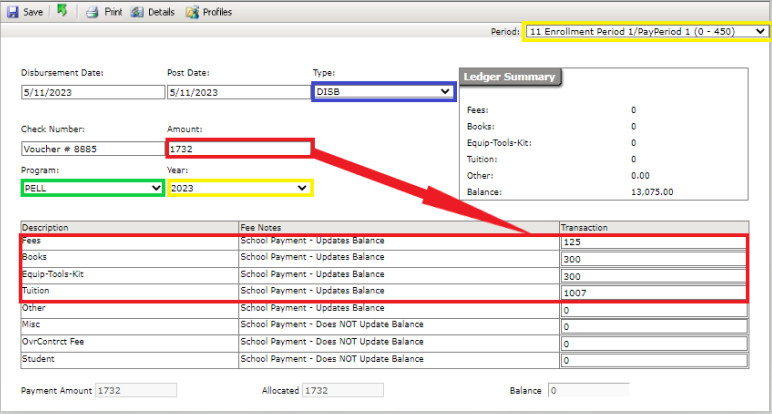772x414 pixels.
Task: Click the Disbursement Date field
Action: (91, 92)
